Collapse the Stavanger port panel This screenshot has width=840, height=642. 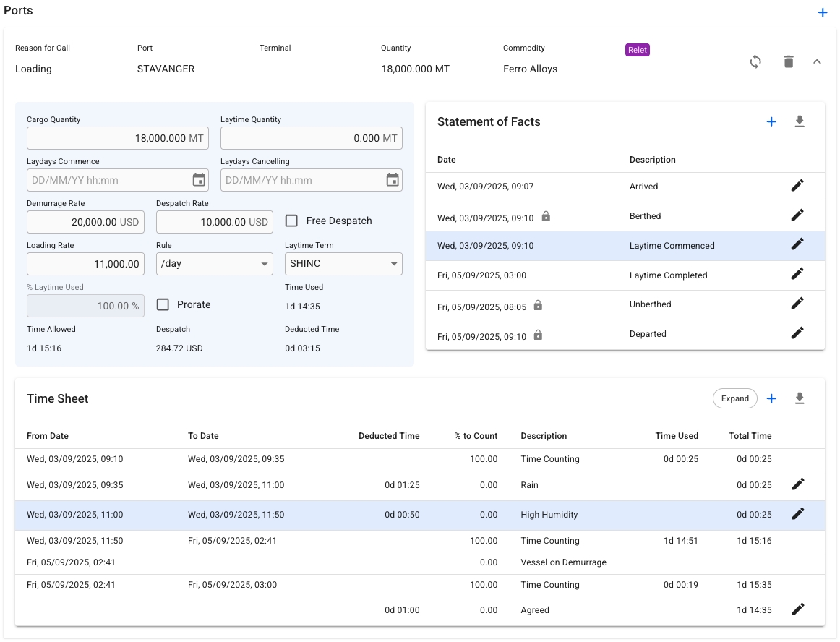[817, 62]
